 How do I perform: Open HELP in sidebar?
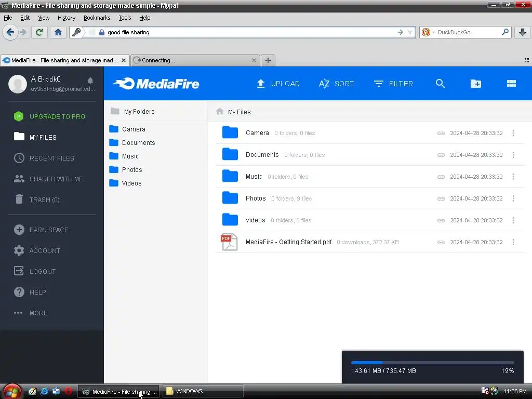click(x=31, y=292)
